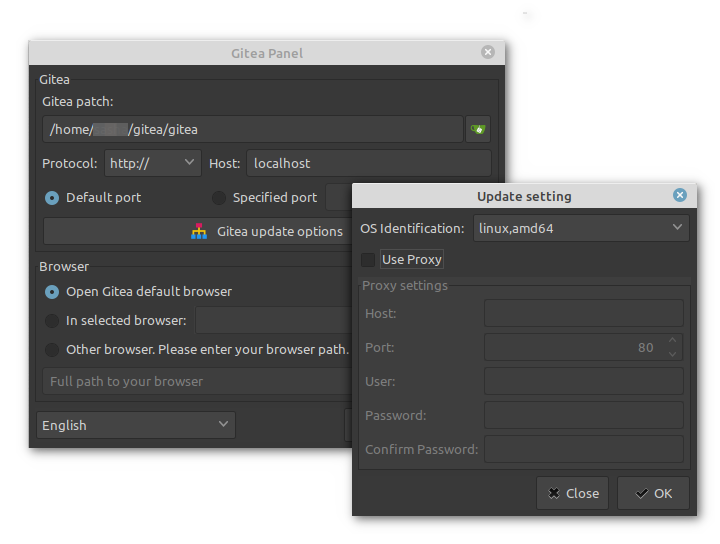This screenshot has height=544, width=720.
Task: Click the Update setting title bar
Action: (x=524, y=196)
